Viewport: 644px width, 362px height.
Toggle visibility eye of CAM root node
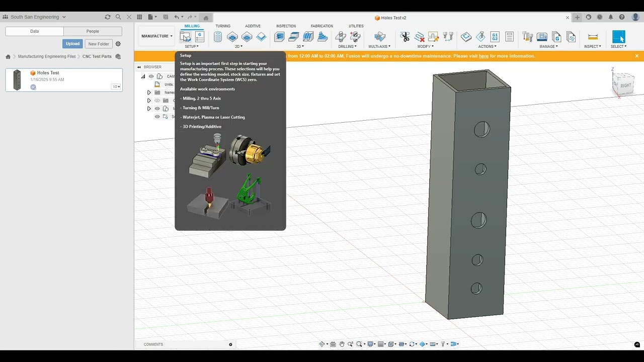pos(151,76)
